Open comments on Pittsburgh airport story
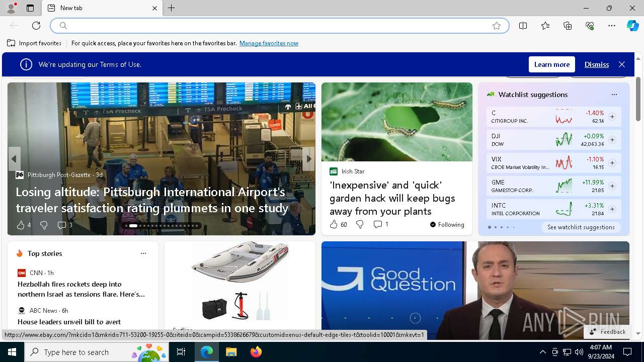The width and height of the screenshot is (644, 362). [x=65, y=225]
